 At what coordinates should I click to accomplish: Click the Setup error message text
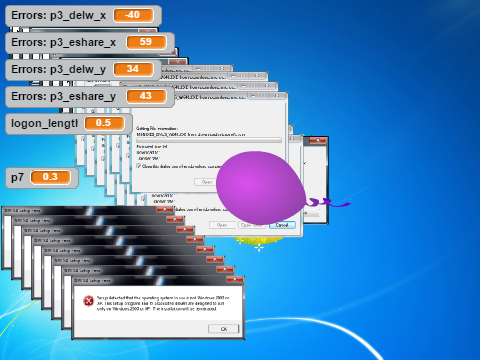click(x=163, y=303)
